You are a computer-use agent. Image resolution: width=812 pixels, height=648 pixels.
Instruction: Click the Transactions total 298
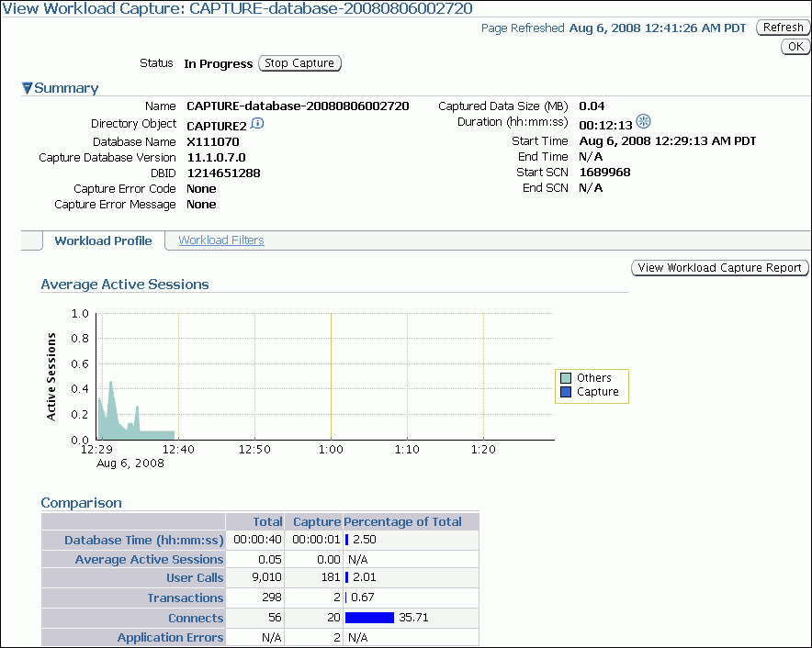point(272,598)
